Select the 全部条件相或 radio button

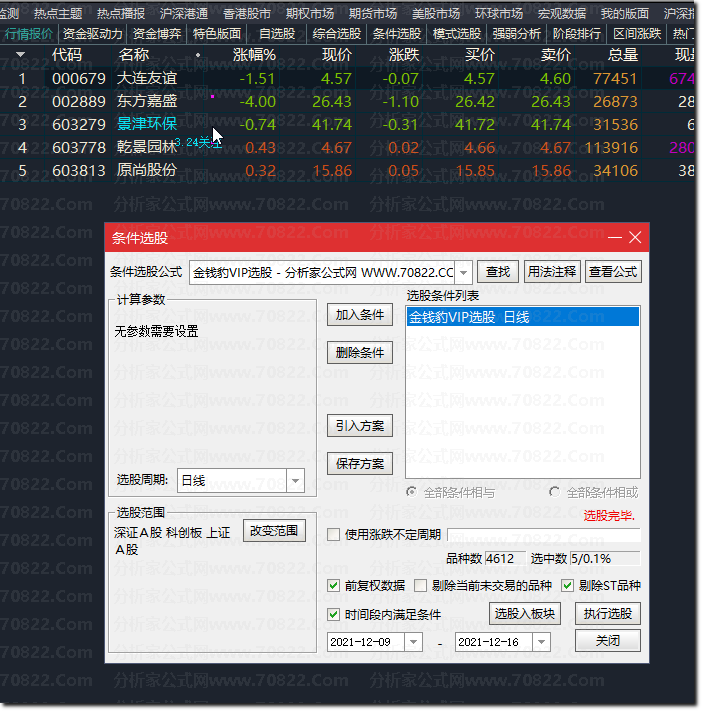(554, 492)
